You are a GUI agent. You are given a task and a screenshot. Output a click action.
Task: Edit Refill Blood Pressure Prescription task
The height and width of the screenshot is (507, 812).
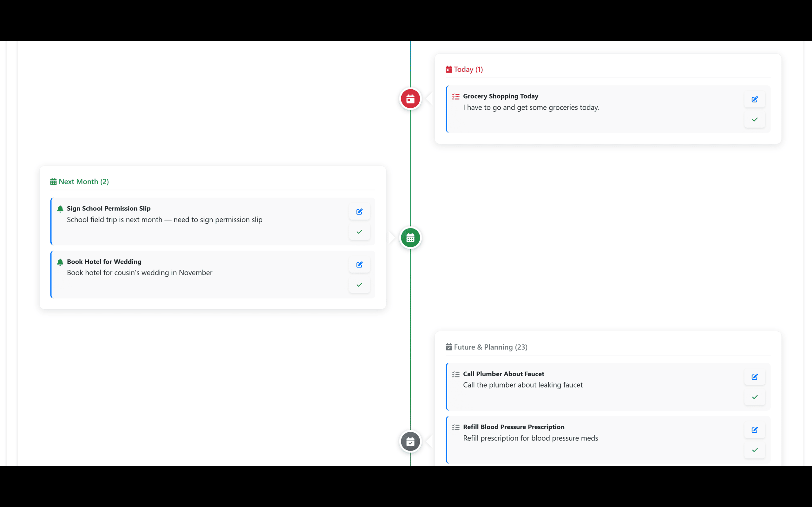(754, 430)
